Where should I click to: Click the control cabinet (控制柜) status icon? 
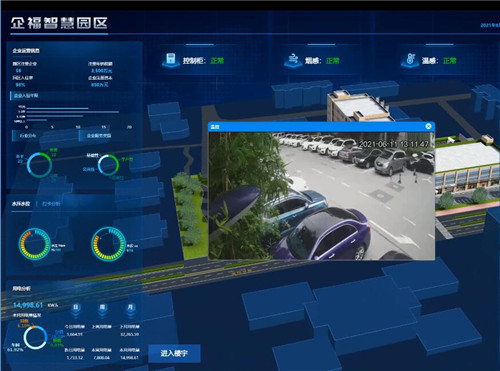click(x=171, y=60)
